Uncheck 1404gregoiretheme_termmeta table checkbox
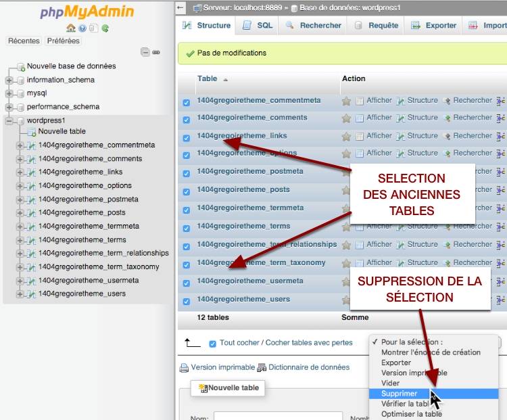This screenshot has height=420, width=507. [x=187, y=210]
